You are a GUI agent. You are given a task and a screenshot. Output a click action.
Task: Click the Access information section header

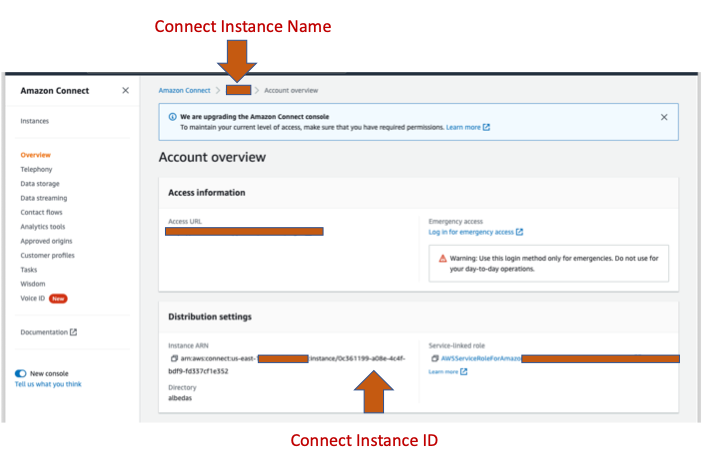pyautogui.click(x=207, y=193)
